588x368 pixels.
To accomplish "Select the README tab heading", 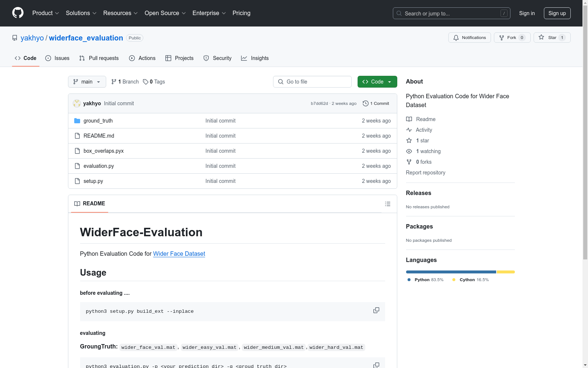I will (x=90, y=204).
